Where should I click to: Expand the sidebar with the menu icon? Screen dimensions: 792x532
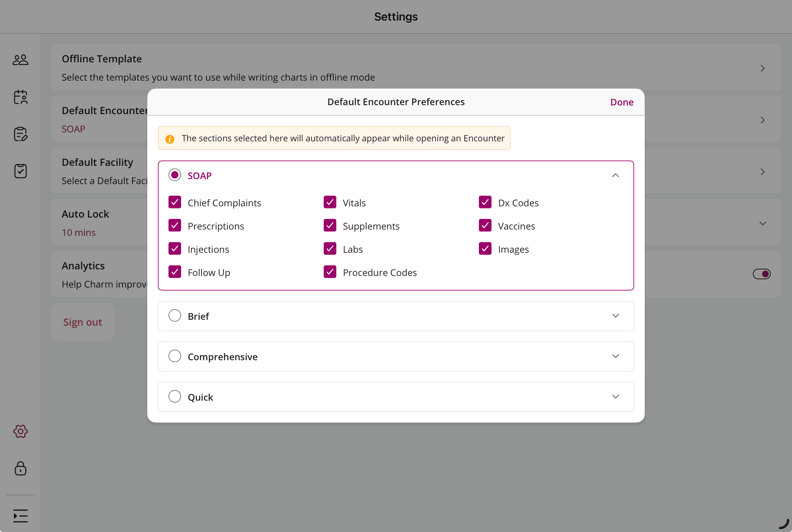(20, 516)
